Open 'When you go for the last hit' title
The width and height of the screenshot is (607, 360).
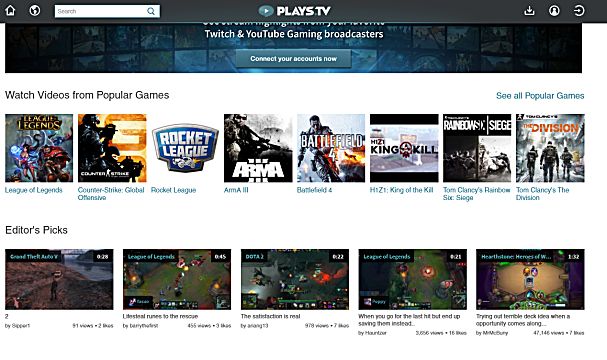(x=409, y=320)
